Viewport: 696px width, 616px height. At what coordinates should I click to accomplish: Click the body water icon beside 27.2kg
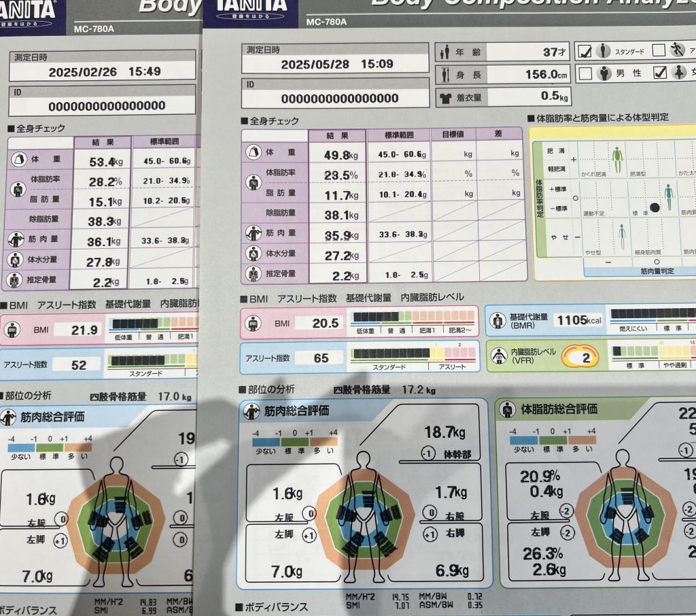coord(254,254)
